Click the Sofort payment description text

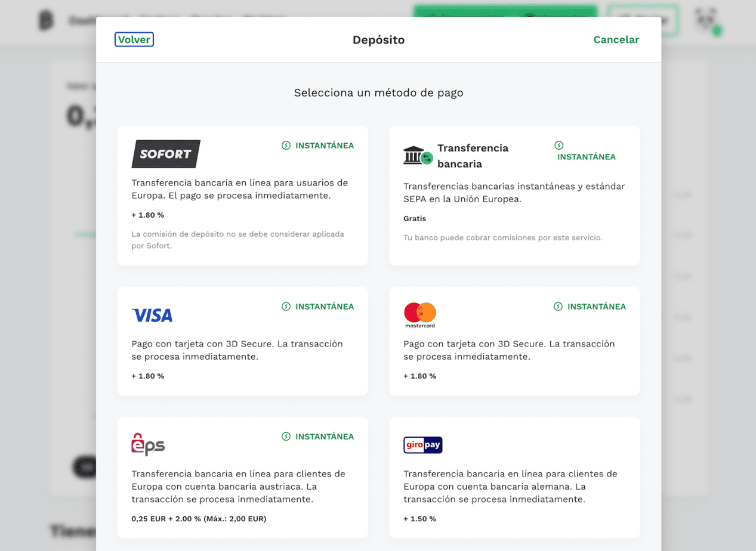[x=240, y=189]
